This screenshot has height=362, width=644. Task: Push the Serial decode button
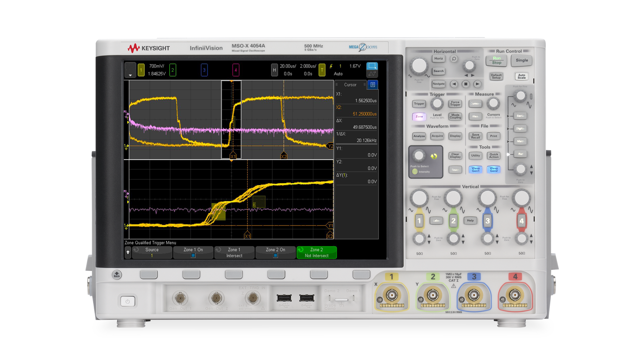pos(520,116)
